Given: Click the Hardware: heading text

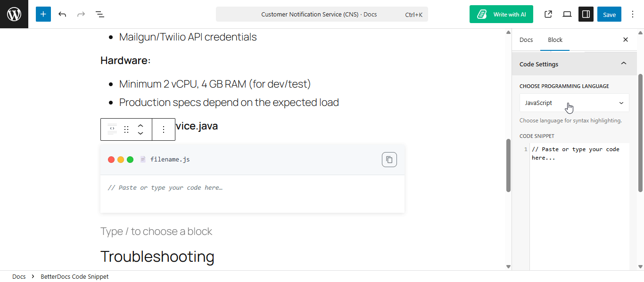Looking at the screenshot, I should 125,60.
